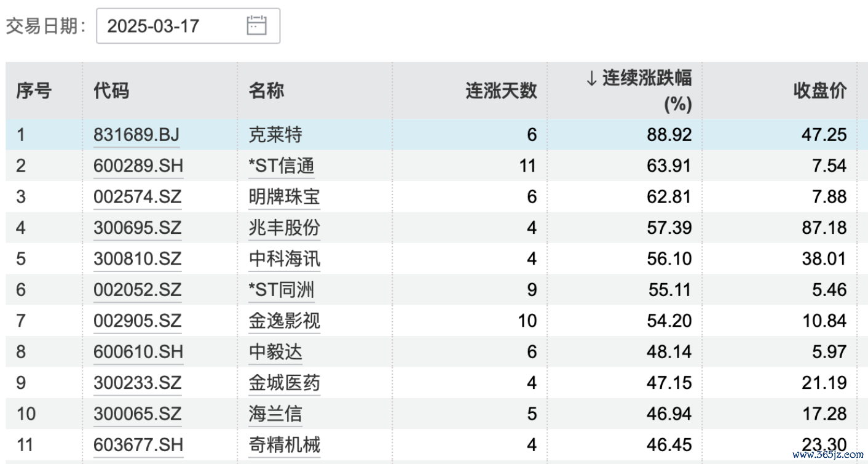
Task: Open the calendar icon in date field
Action: [256, 25]
